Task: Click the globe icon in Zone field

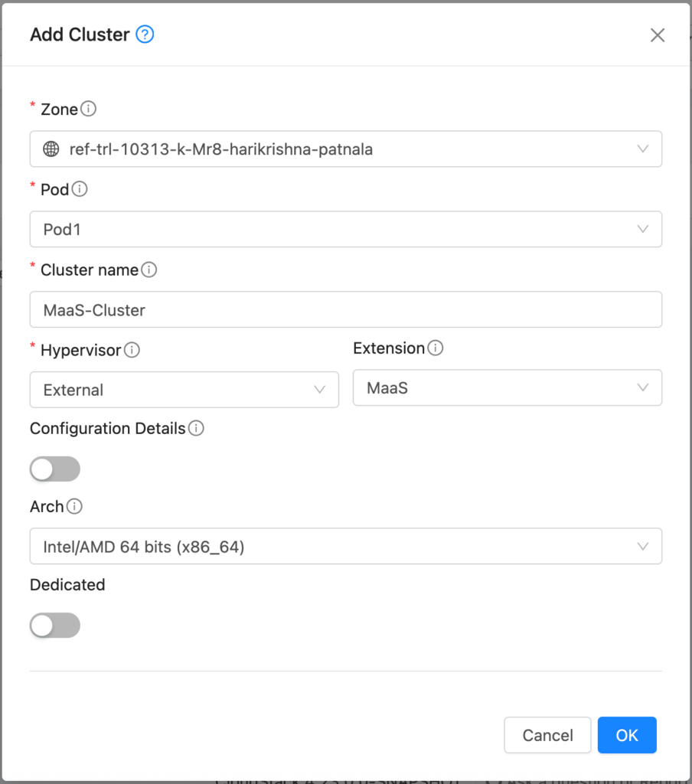Action: point(51,149)
